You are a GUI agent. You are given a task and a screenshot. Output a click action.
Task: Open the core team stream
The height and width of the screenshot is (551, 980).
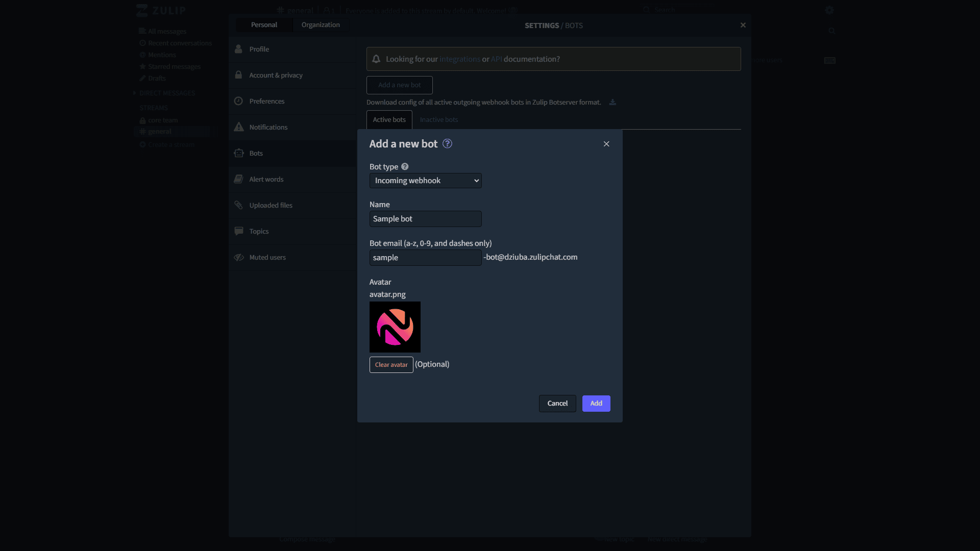pyautogui.click(x=163, y=120)
